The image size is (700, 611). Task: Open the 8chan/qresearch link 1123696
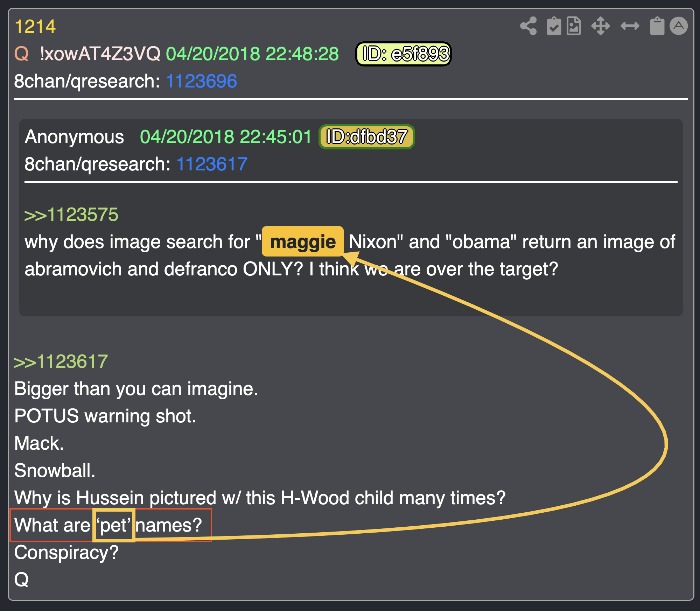pyautogui.click(x=201, y=81)
